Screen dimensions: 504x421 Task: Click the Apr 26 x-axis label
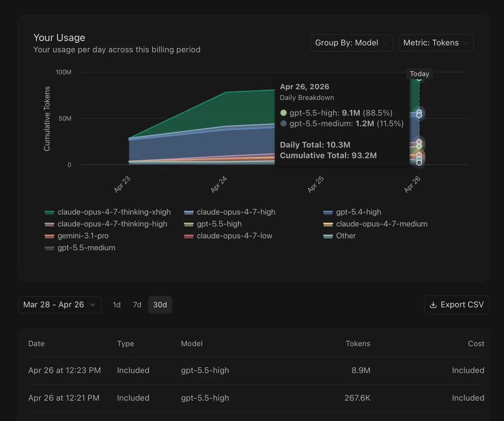point(412,184)
